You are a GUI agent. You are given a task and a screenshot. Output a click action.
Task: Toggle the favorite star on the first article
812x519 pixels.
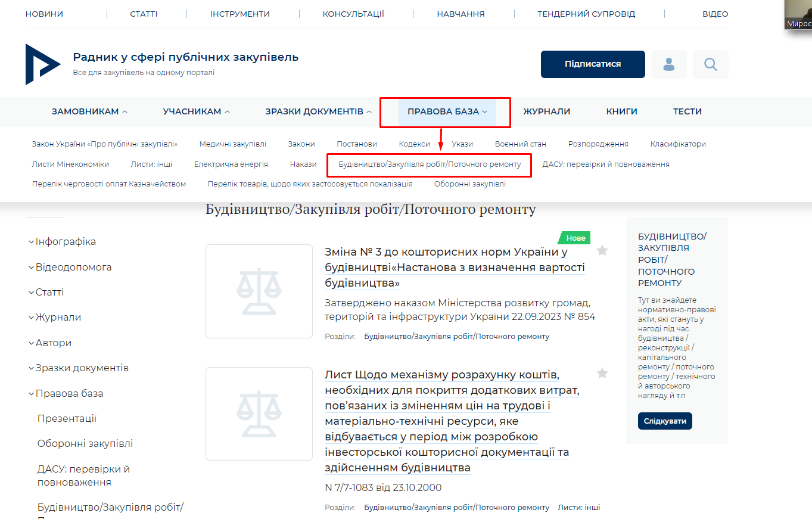[602, 251]
